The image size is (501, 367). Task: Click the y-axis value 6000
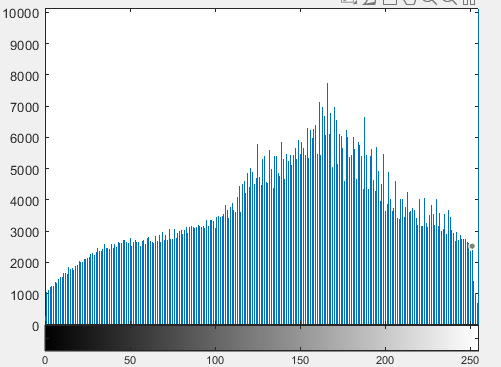pos(24,138)
